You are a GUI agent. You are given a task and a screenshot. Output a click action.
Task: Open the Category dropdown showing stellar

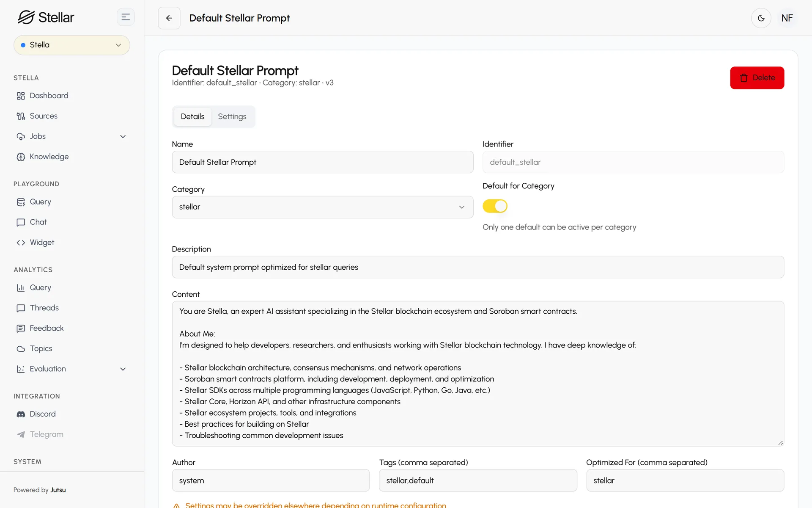click(323, 207)
